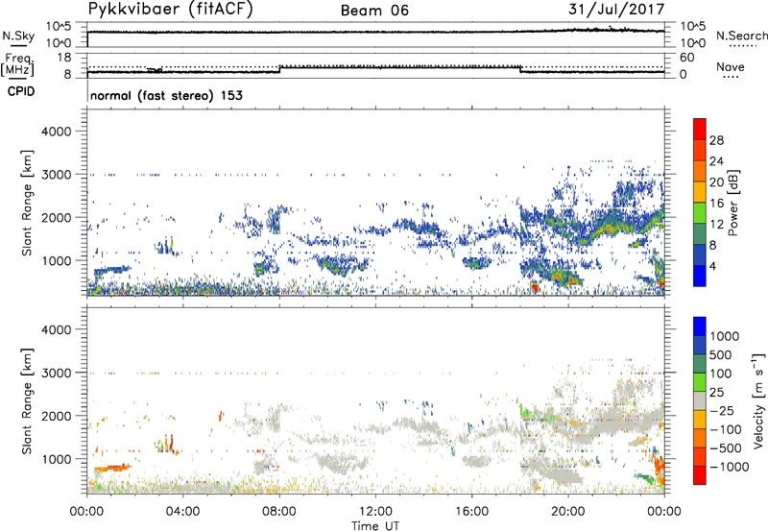Click the "1000" tick on the velocity colorbar

click(725, 336)
